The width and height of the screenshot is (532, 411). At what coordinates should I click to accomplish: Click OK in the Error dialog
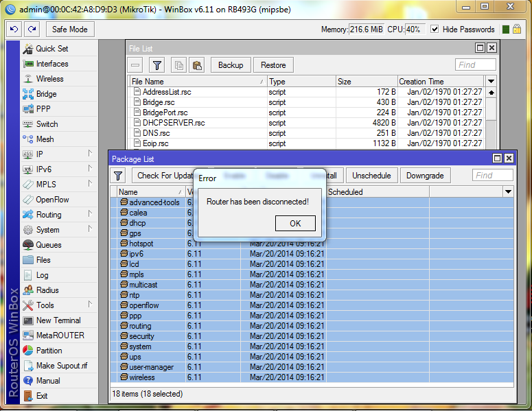coord(295,224)
